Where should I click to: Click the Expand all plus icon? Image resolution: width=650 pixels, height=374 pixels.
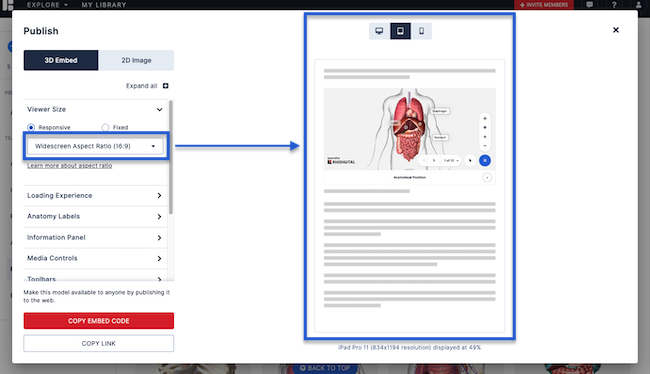(x=165, y=86)
